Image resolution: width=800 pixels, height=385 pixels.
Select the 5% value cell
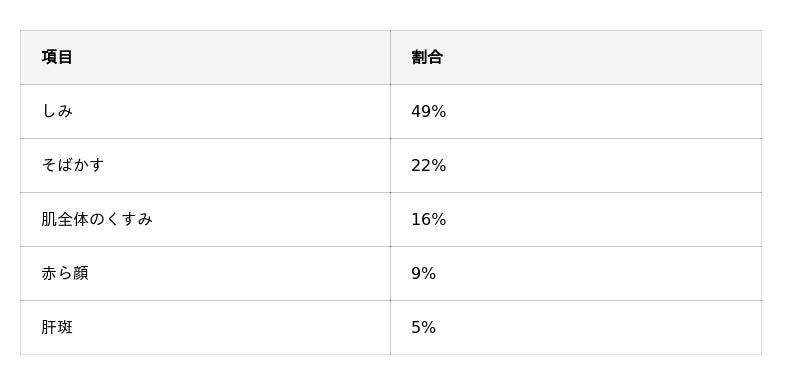pos(576,327)
